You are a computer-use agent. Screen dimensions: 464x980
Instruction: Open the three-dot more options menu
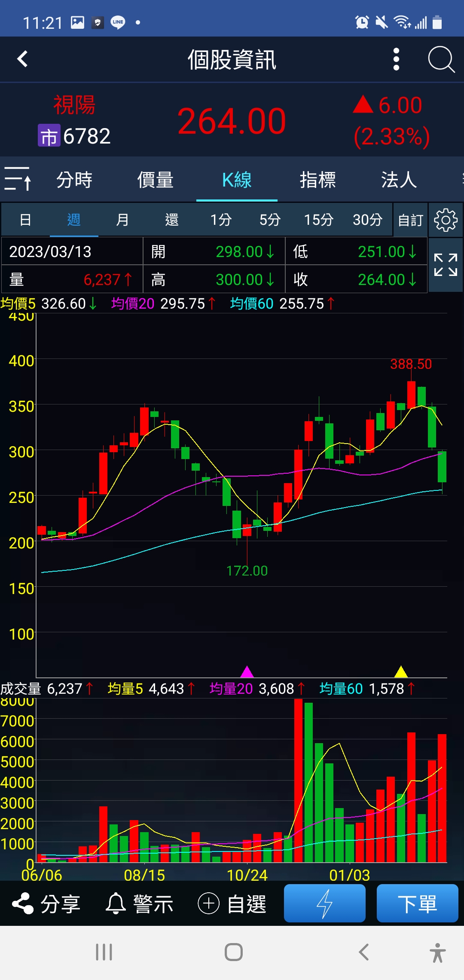396,59
